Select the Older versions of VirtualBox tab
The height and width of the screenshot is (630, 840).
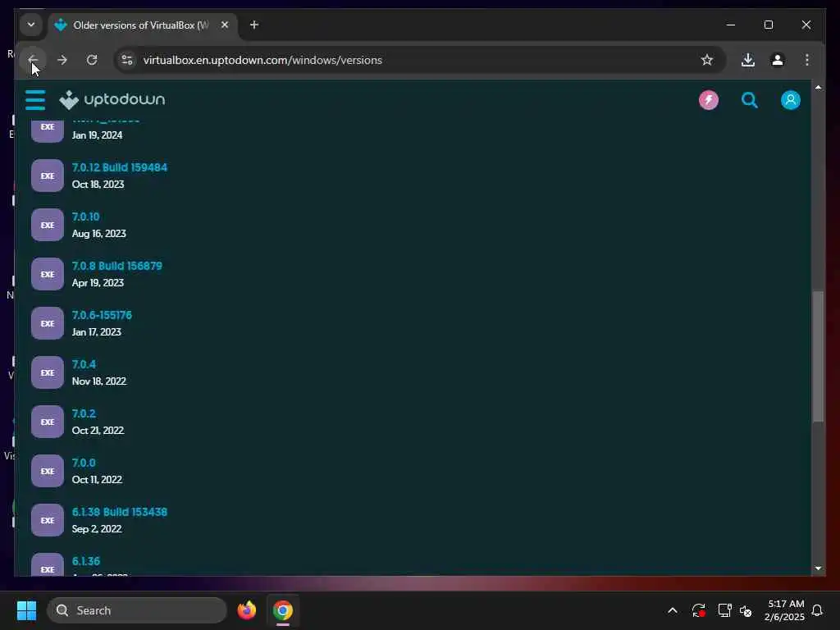click(143, 25)
